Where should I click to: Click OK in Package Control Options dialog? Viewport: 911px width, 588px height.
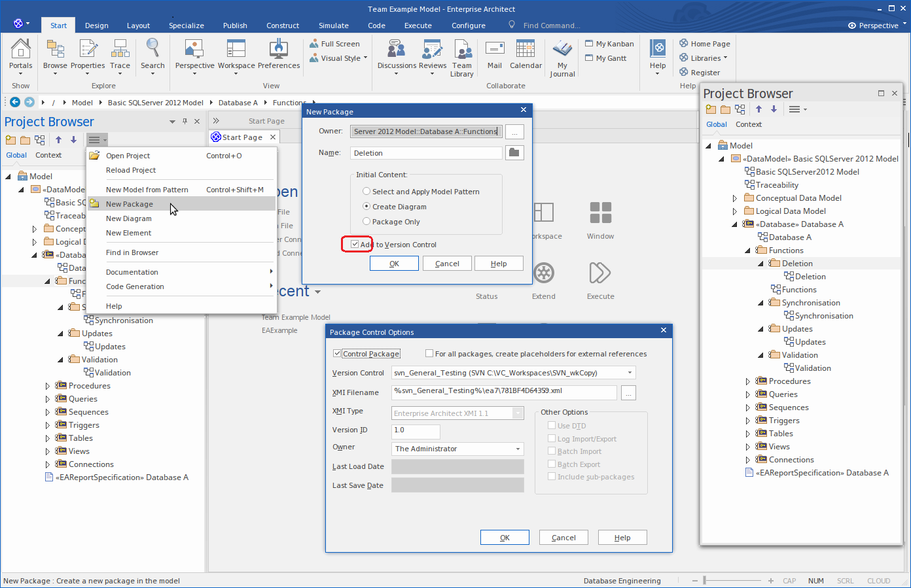click(x=505, y=538)
